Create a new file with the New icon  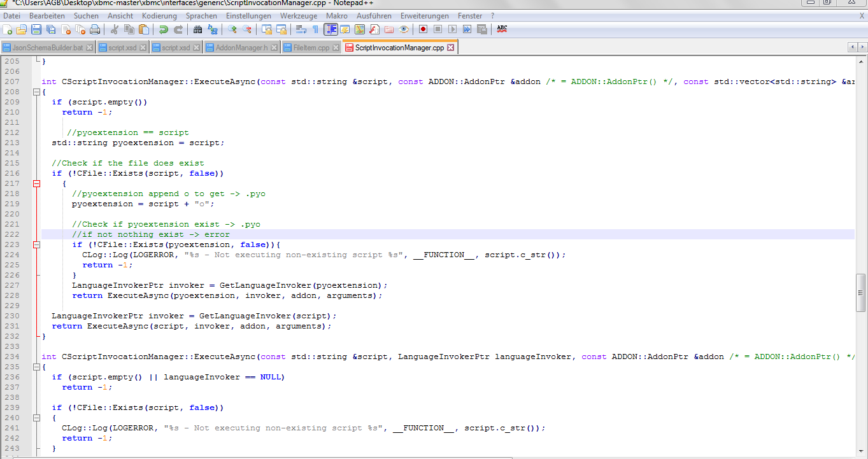coord(8,29)
